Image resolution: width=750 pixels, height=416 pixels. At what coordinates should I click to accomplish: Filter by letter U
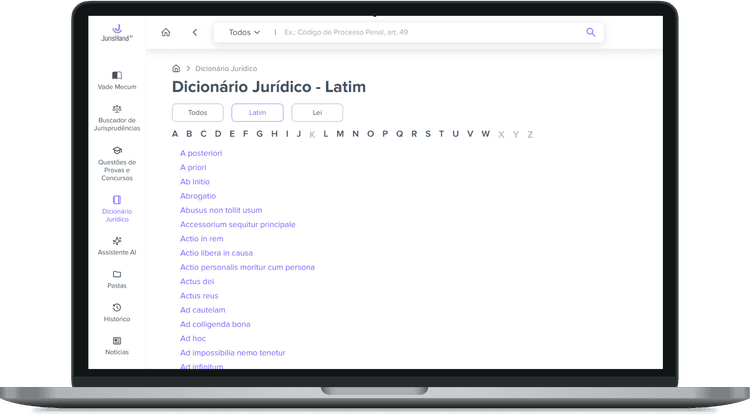coord(455,134)
